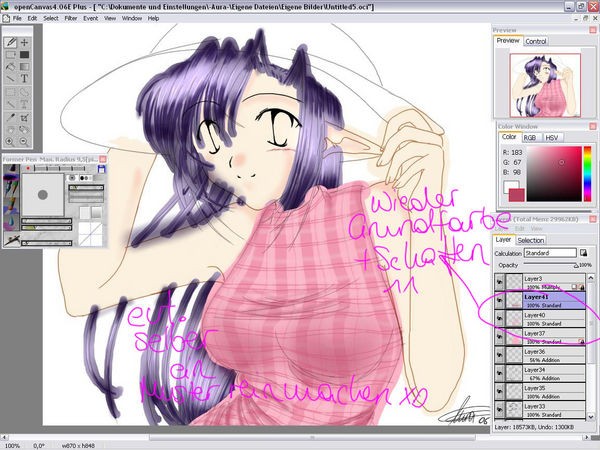600x450 pixels.
Task: Select the Text tool
Action: pos(24,78)
